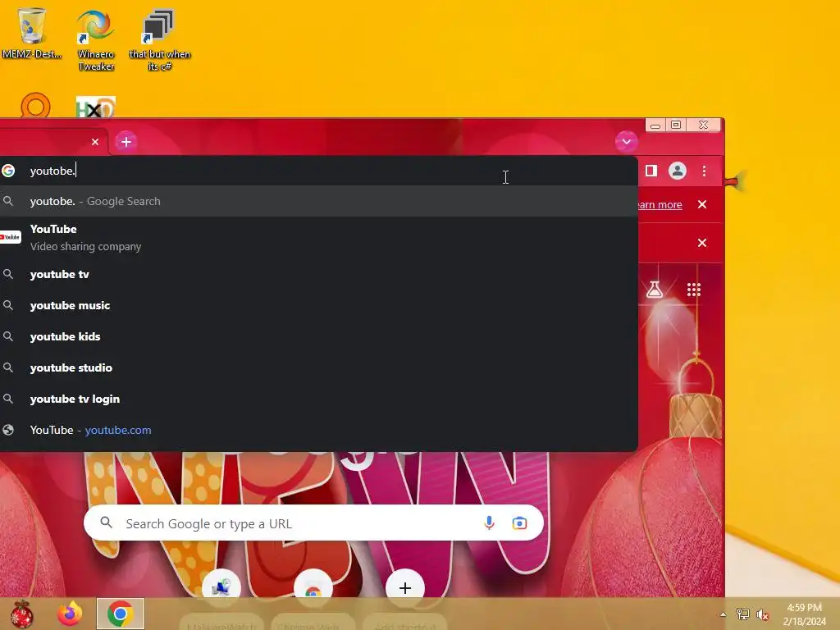Choose the 'youtube studio' suggestion
Screen dimensions: 840x630
[x=319, y=367]
